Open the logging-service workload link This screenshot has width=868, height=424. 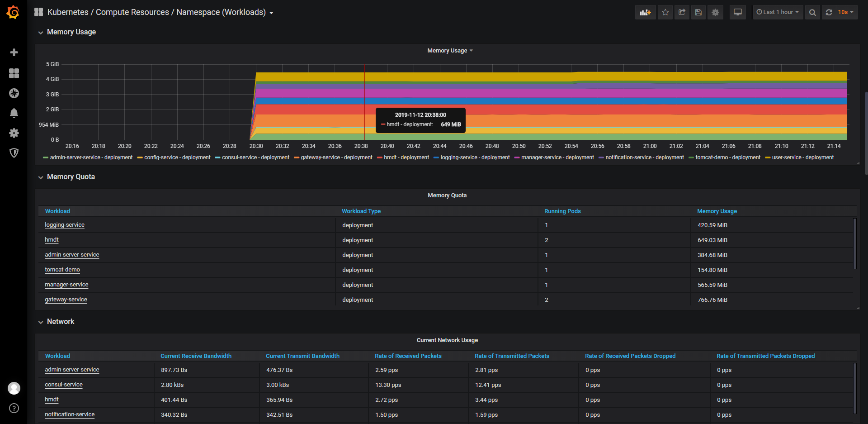coord(65,225)
